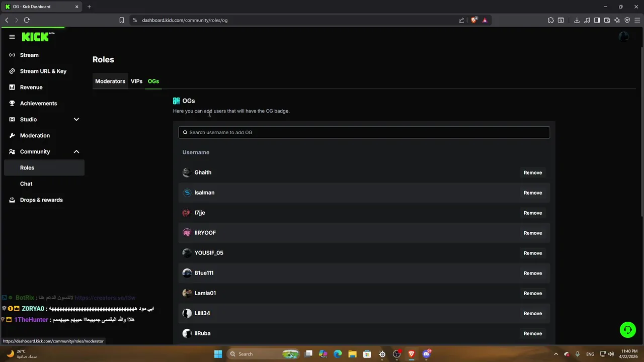Open the hamburger menu beside Kick logo

click(12, 37)
